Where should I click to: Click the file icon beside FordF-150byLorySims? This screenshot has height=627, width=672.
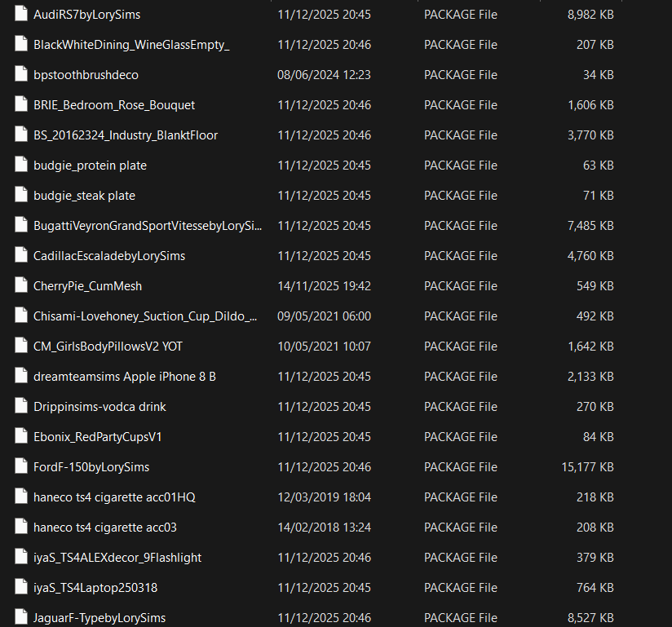(x=21, y=466)
